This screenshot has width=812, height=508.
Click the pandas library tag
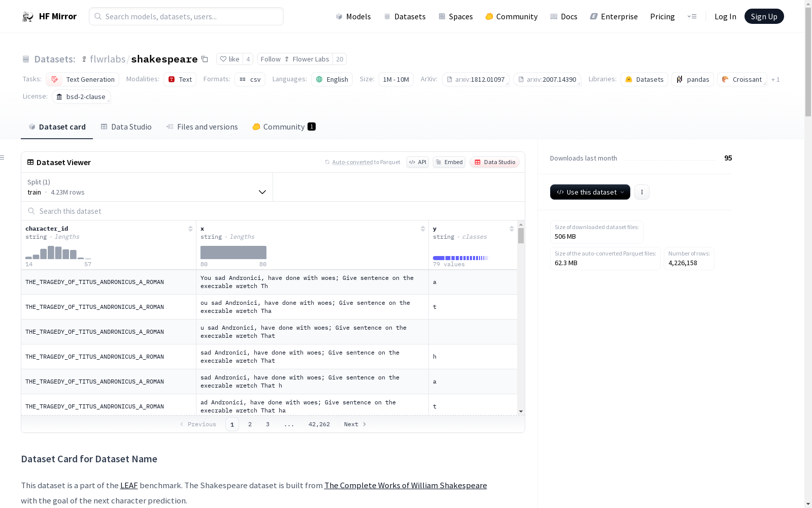[x=693, y=79]
